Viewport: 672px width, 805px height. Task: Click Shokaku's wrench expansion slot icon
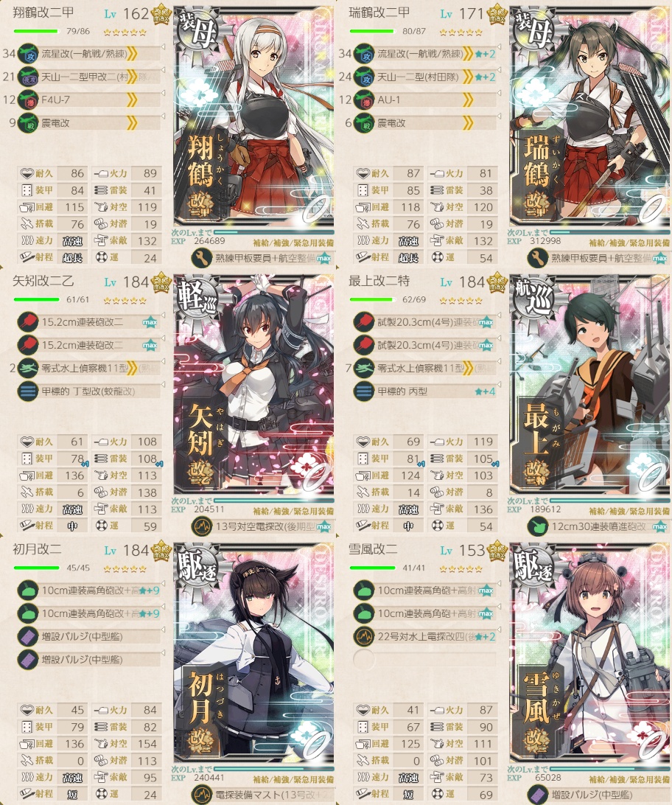pyautogui.click(x=202, y=258)
